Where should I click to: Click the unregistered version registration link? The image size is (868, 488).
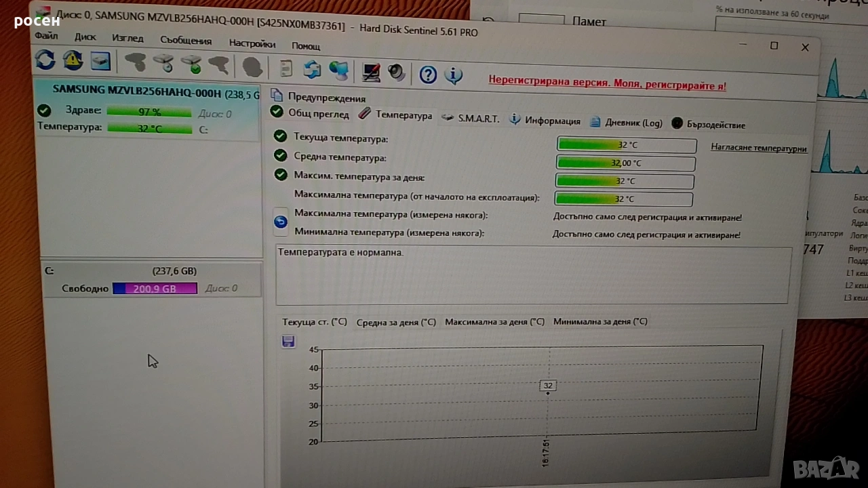[607, 85]
